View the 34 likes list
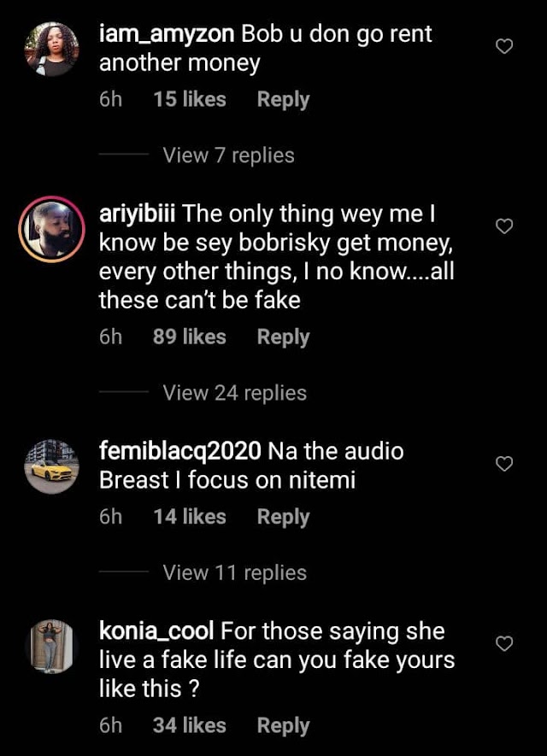The width and height of the screenshot is (547, 756). pos(190,725)
